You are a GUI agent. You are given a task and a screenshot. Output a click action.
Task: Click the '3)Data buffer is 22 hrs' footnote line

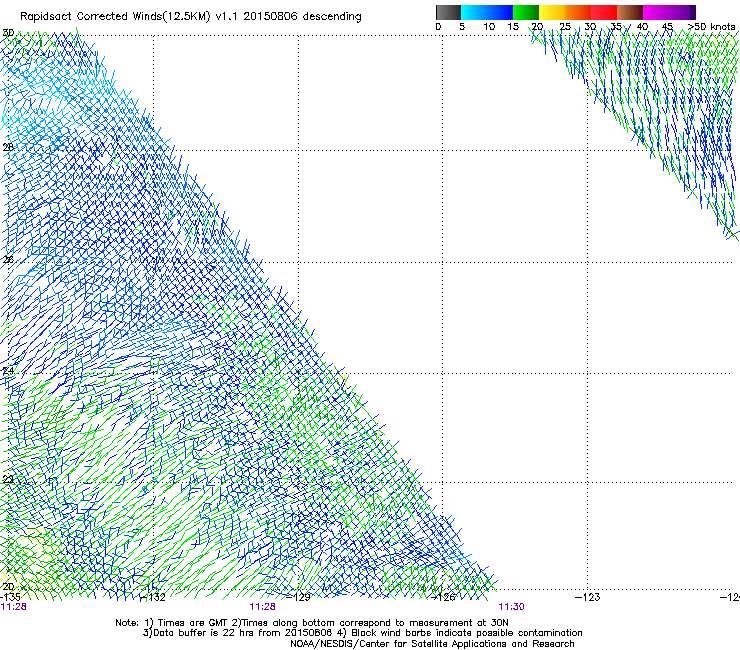click(362, 633)
